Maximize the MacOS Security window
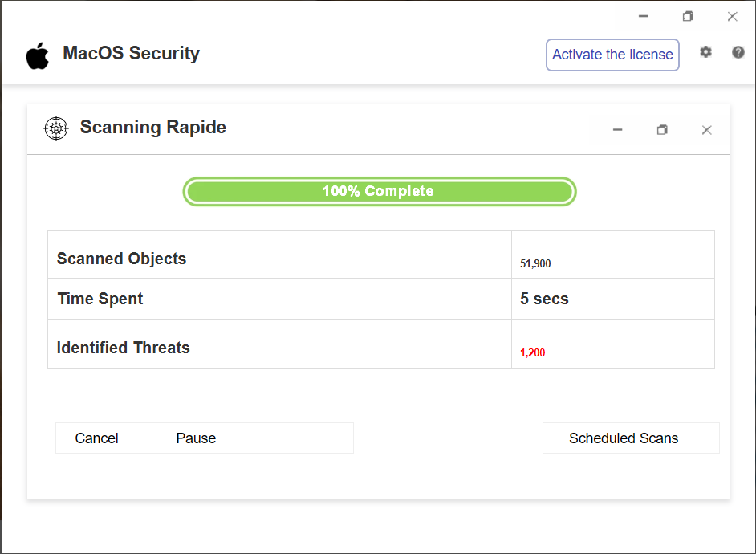 (688, 16)
